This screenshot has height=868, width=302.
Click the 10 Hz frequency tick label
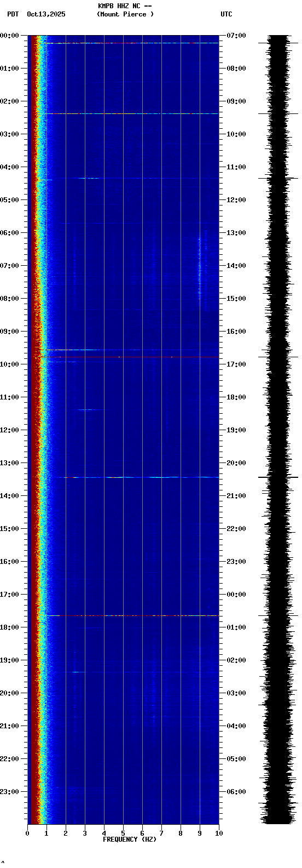(219, 833)
